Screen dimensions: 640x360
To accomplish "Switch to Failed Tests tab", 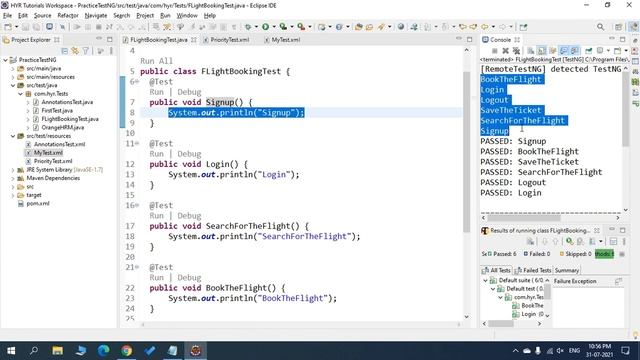I will (x=533, y=270).
